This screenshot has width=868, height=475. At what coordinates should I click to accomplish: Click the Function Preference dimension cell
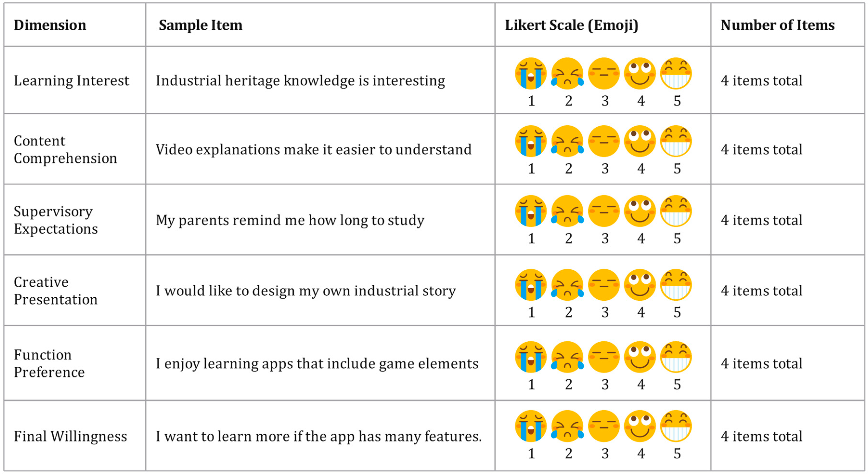point(49,363)
